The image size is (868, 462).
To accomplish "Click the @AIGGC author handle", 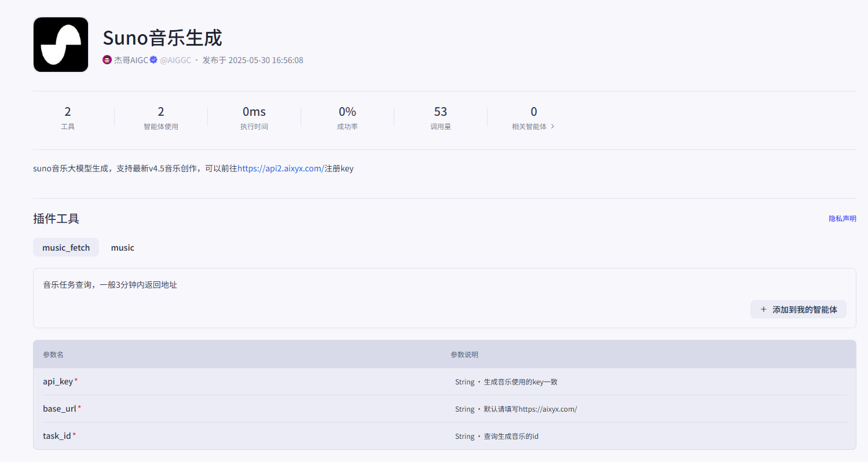I will click(175, 59).
